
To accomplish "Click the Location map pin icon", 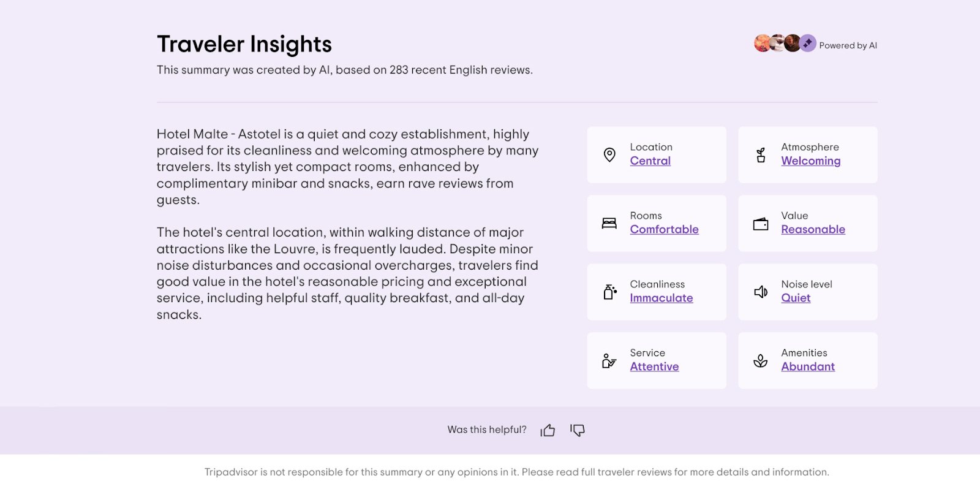I will point(609,155).
